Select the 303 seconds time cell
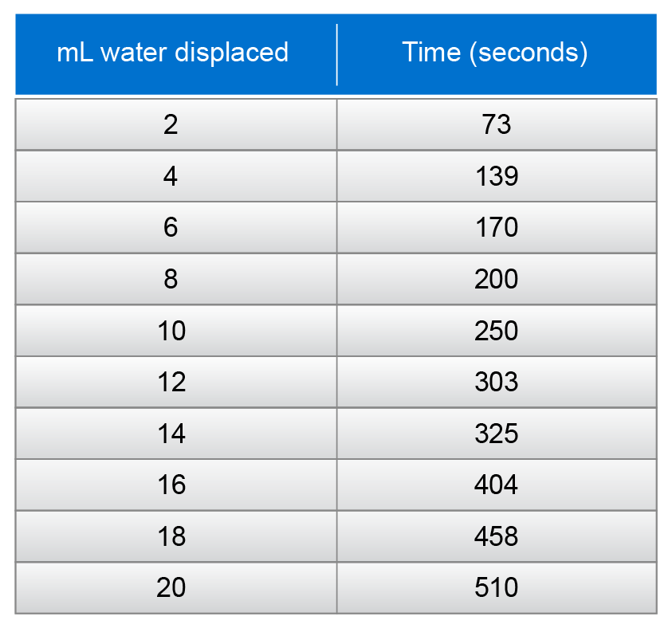 [x=496, y=382]
